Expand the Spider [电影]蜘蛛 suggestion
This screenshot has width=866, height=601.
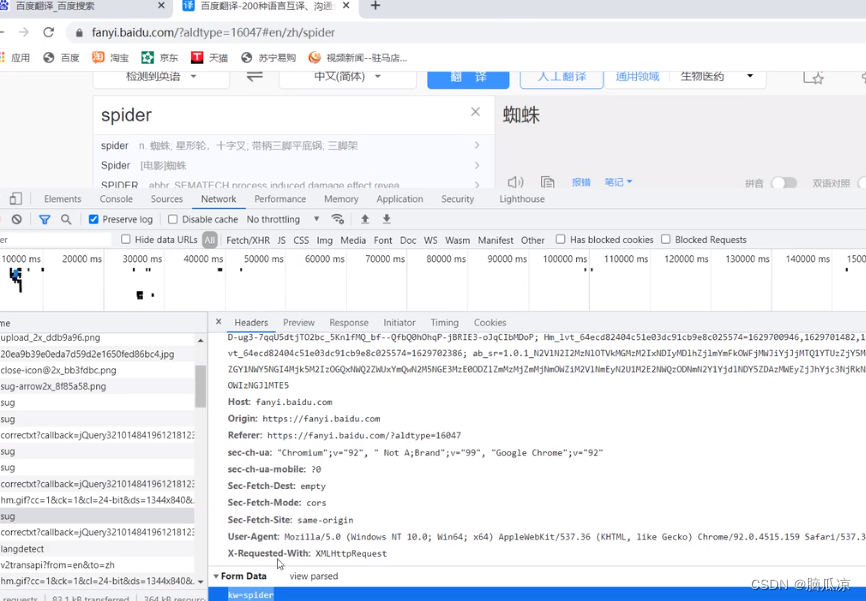click(477, 165)
